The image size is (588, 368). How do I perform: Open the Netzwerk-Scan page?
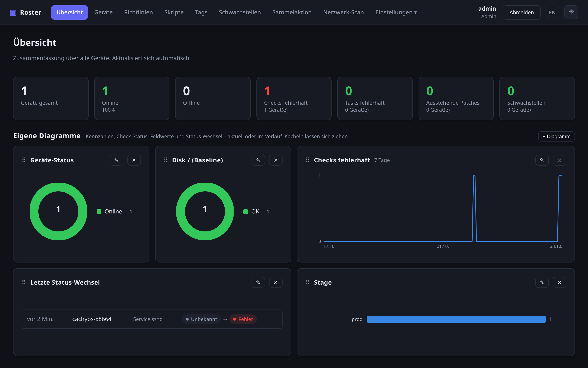pyautogui.click(x=343, y=12)
